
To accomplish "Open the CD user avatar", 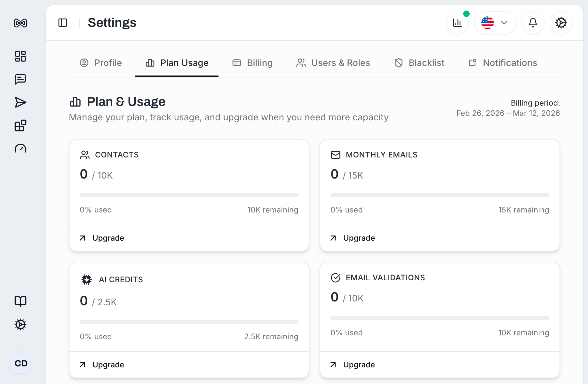I will click(x=20, y=363).
